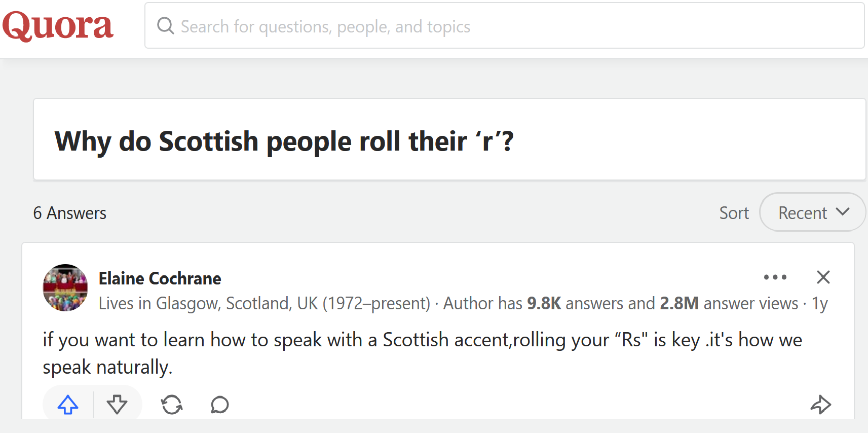The image size is (868, 433).
Task: Click the Quora logo
Action: coord(58,26)
